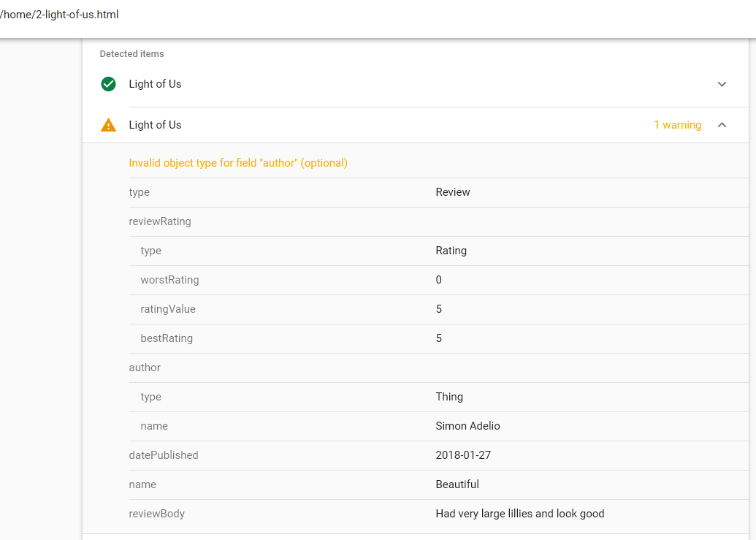The height and width of the screenshot is (540, 756).
Task: Select the datePublished 2018-01-27 value
Action: click(463, 455)
